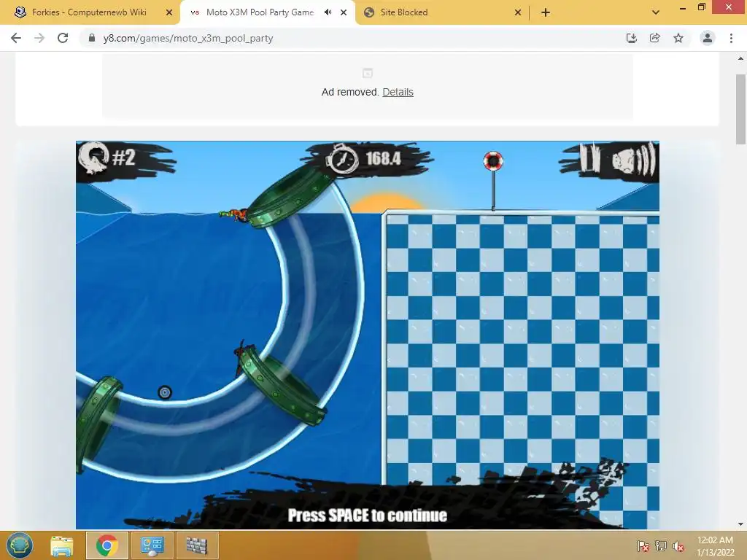Pause the game with the pause icon
The image size is (747, 560).
click(x=589, y=158)
